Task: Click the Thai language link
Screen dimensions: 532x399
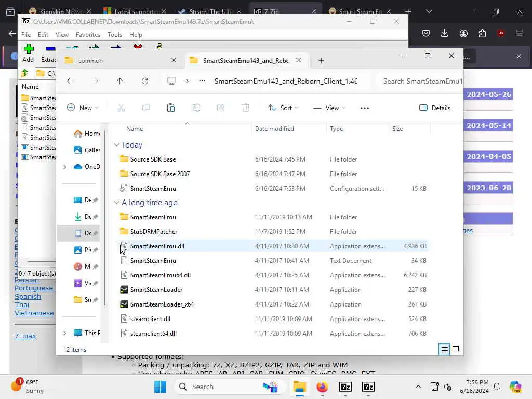Action: [x=22, y=304]
